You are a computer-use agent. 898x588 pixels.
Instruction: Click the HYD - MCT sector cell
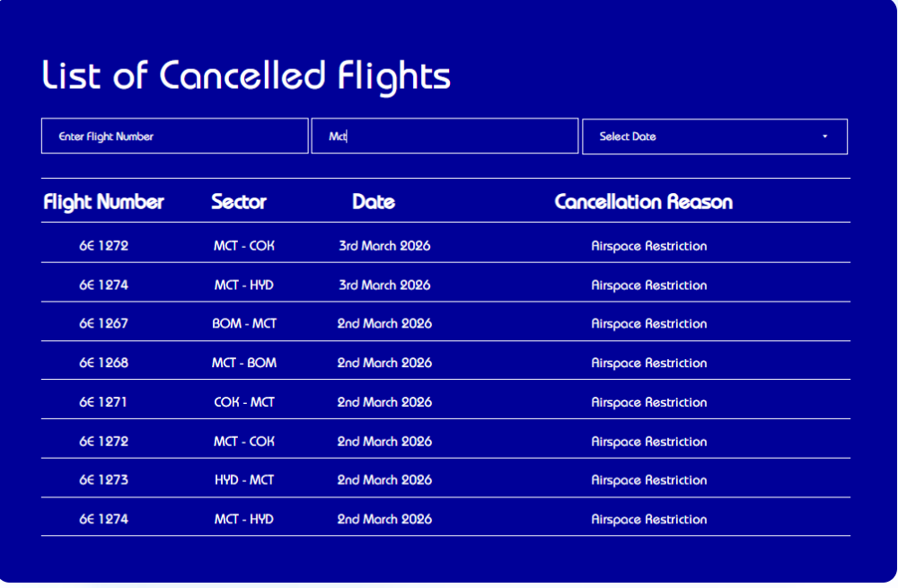(x=244, y=480)
